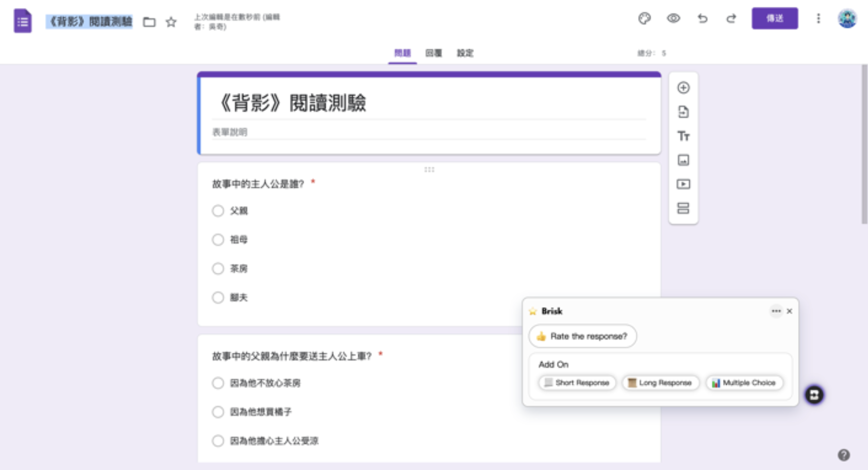Image resolution: width=868 pixels, height=470 pixels.
Task: Click the 表單說明 description field
Action: [x=429, y=132]
